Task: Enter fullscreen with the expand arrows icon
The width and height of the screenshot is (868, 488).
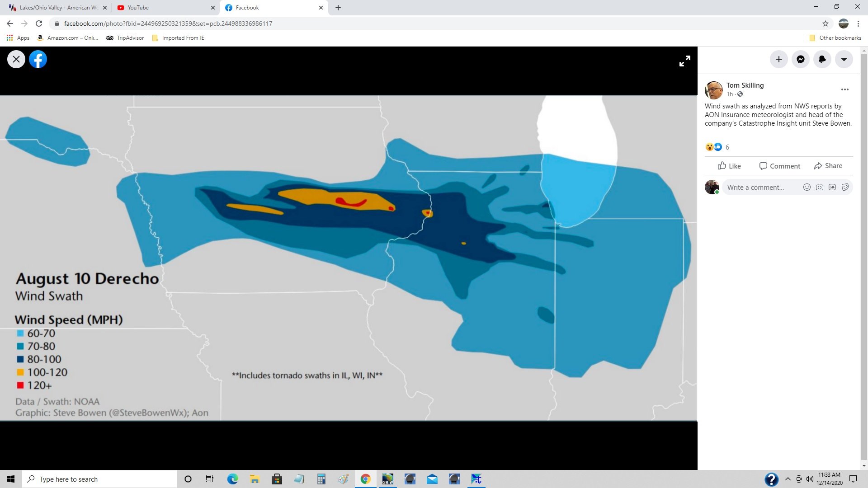Action: pos(684,61)
